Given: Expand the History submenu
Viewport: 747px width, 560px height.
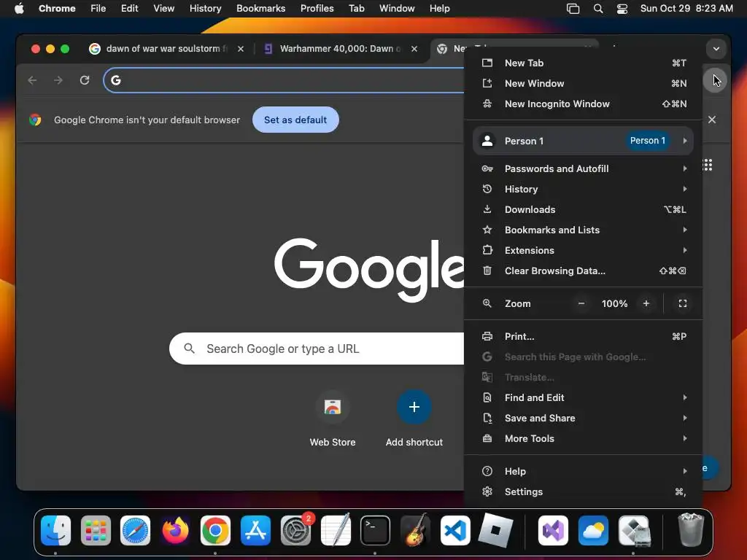Looking at the screenshot, I should pos(583,189).
